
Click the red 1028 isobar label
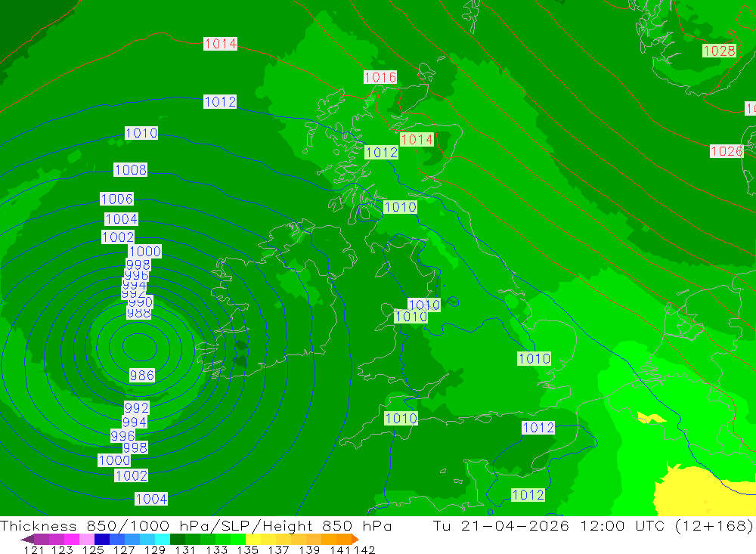(719, 51)
